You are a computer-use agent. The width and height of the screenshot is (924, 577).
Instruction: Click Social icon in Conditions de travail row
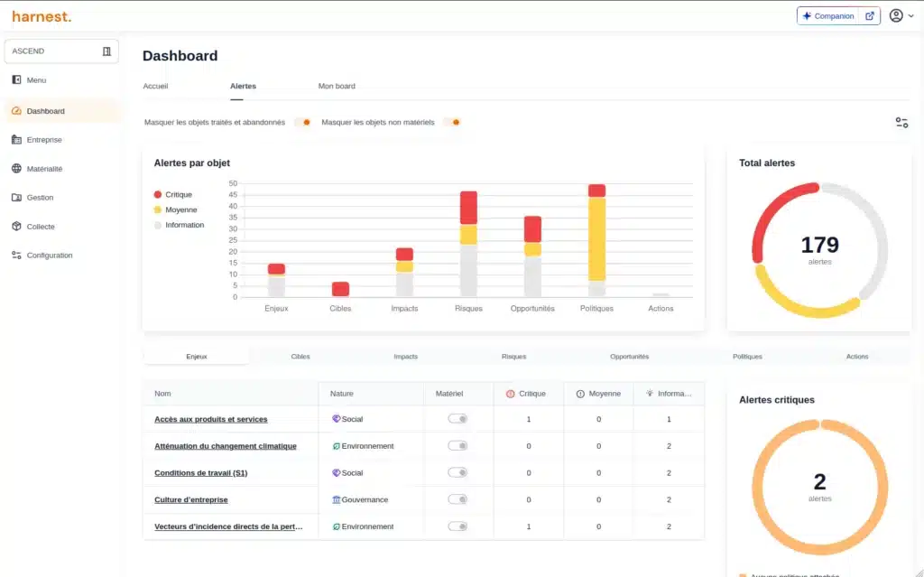tap(337, 472)
